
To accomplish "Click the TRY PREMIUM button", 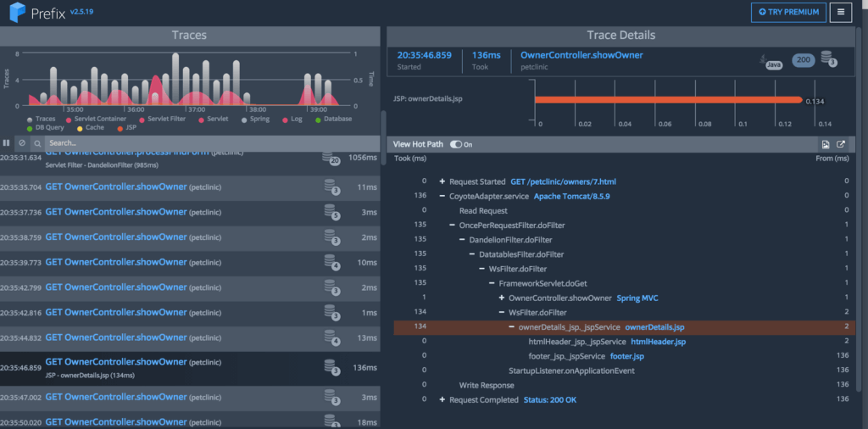I will 788,12.
